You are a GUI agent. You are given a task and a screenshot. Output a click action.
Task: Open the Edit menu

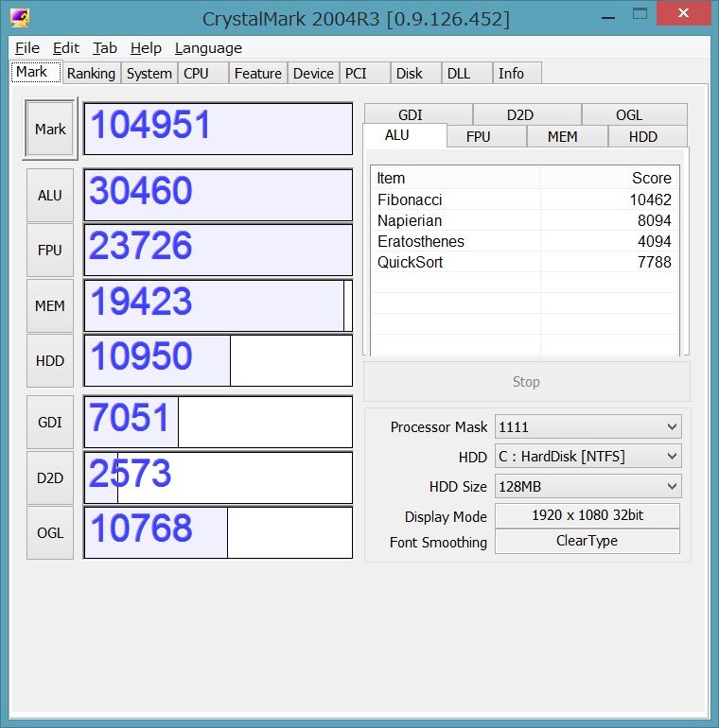pyautogui.click(x=66, y=48)
